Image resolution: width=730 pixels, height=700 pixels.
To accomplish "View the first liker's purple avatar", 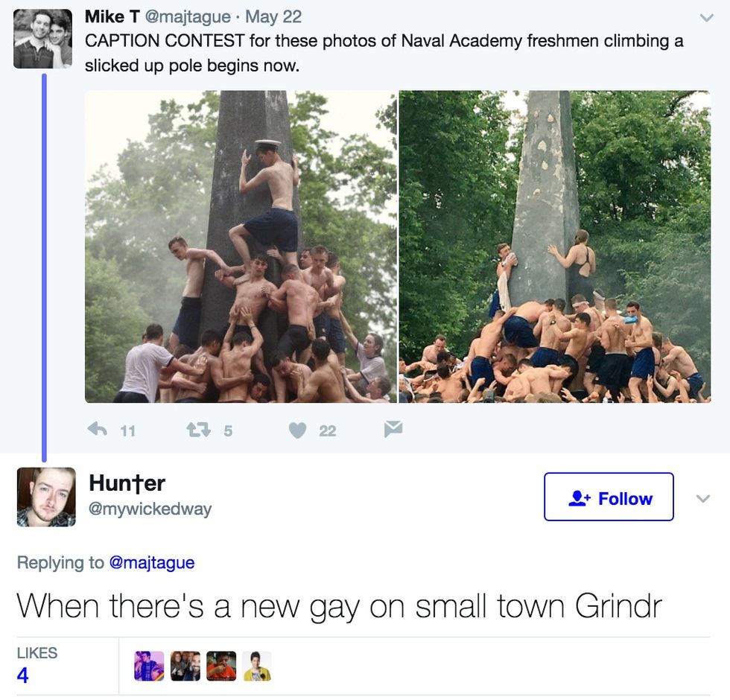I will pyautogui.click(x=149, y=666).
